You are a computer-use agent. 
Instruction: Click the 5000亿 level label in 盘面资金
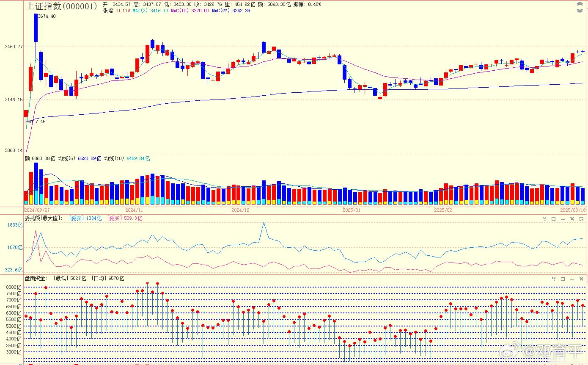(14, 326)
